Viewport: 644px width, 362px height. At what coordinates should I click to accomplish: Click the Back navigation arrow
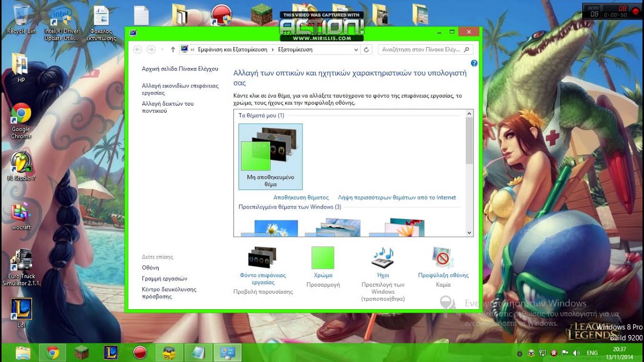(x=138, y=49)
